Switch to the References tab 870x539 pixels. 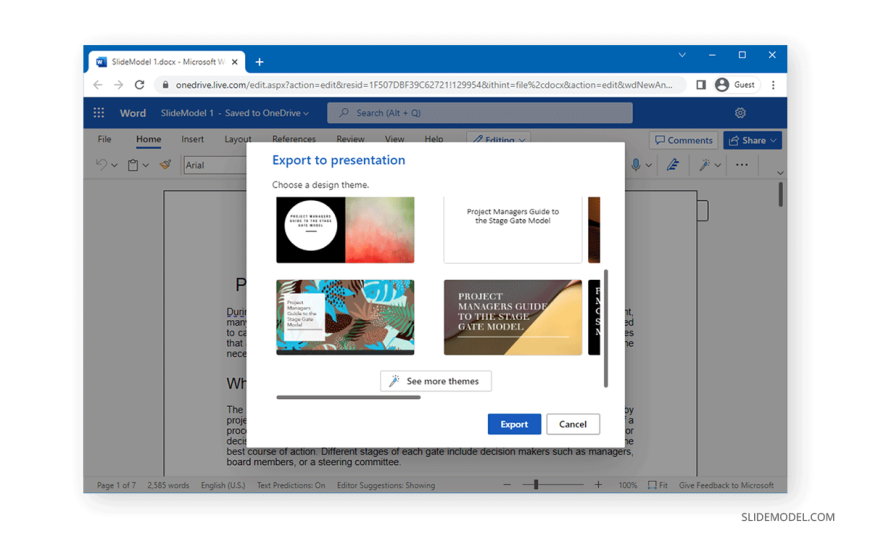(294, 139)
